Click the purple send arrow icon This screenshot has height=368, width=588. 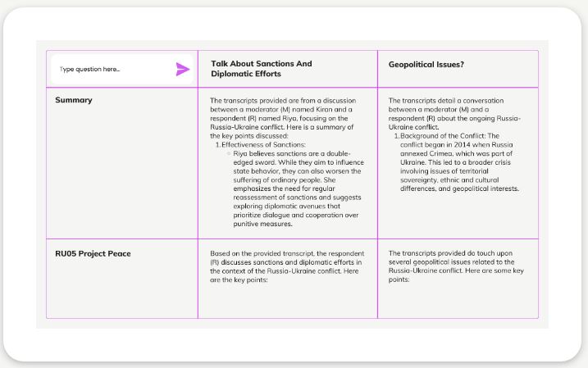tap(182, 69)
